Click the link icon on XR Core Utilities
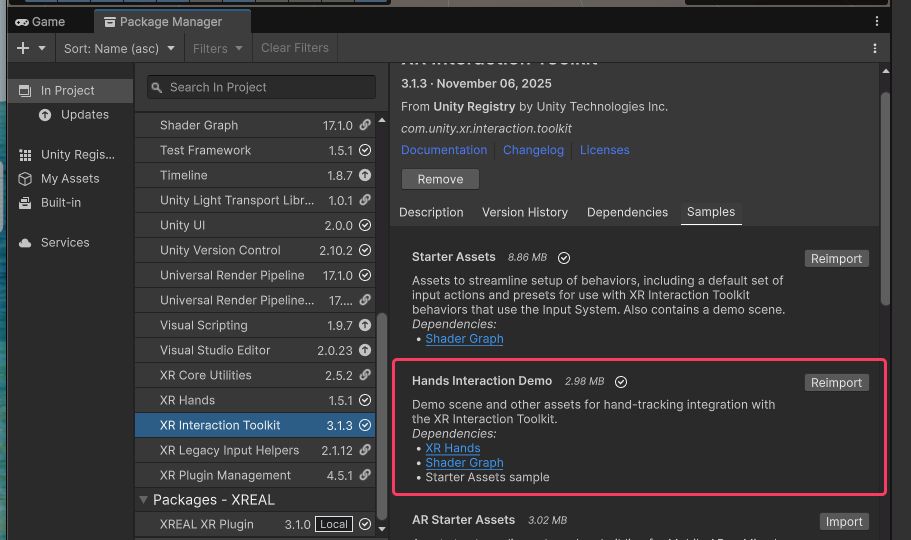The height and width of the screenshot is (540, 911). (x=365, y=375)
